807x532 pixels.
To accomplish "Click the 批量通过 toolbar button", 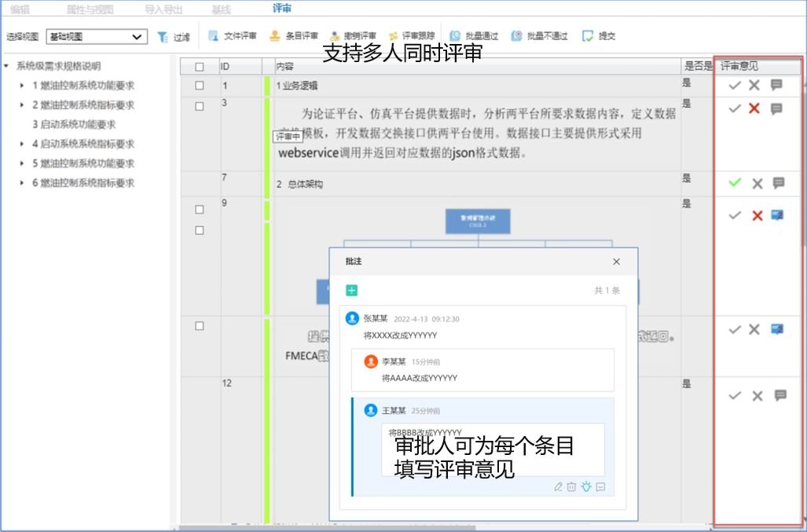I will pos(472,36).
